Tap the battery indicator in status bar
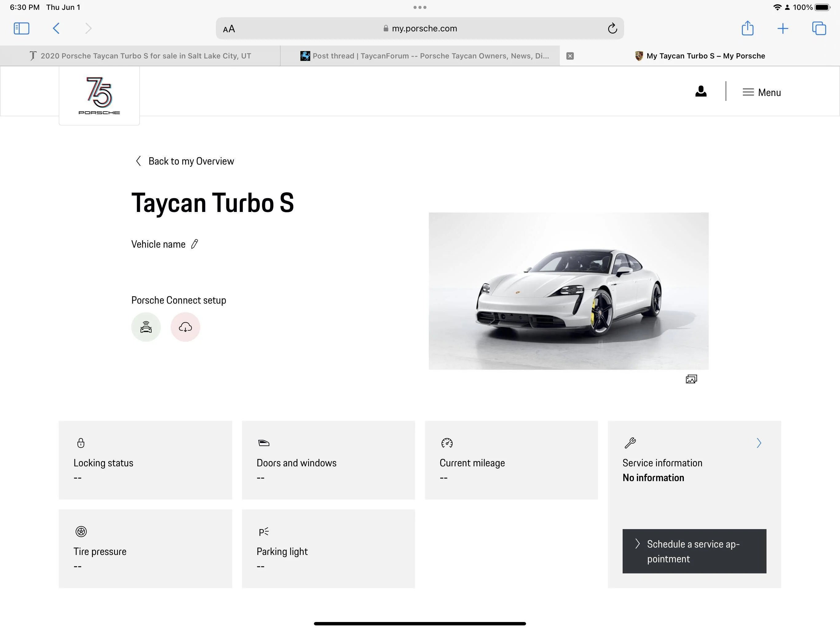 tap(822, 7)
